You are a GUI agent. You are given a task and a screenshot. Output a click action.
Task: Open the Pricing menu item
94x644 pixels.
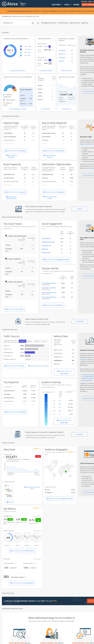pyautogui.click(x=76, y=4)
